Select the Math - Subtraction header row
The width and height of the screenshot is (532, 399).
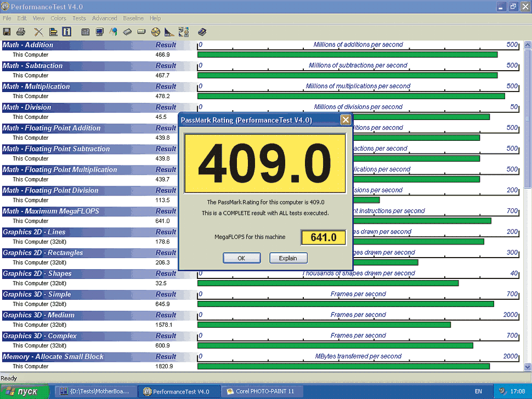point(99,66)
